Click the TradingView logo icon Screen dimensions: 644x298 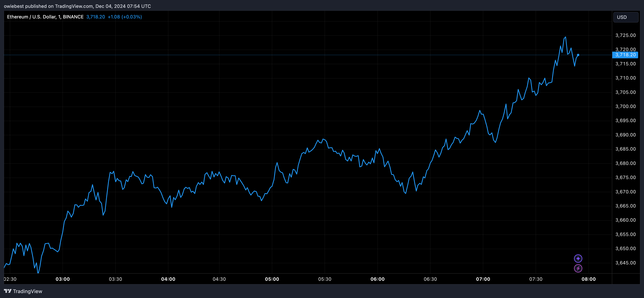tap(8, 291)
